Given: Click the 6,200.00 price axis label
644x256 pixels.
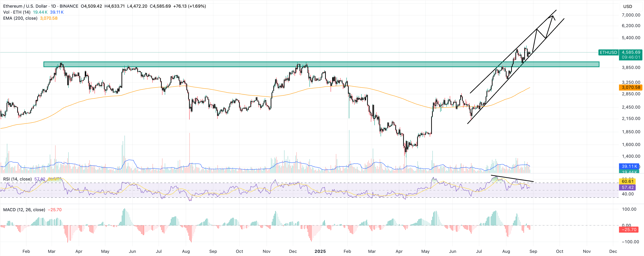Looking at the screenshot, I should [631, 26].
